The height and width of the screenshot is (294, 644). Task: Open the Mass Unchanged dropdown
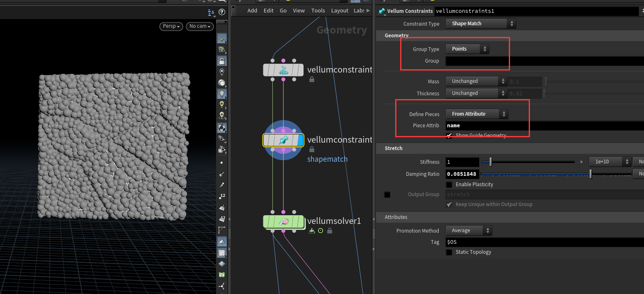pos(476,81)
